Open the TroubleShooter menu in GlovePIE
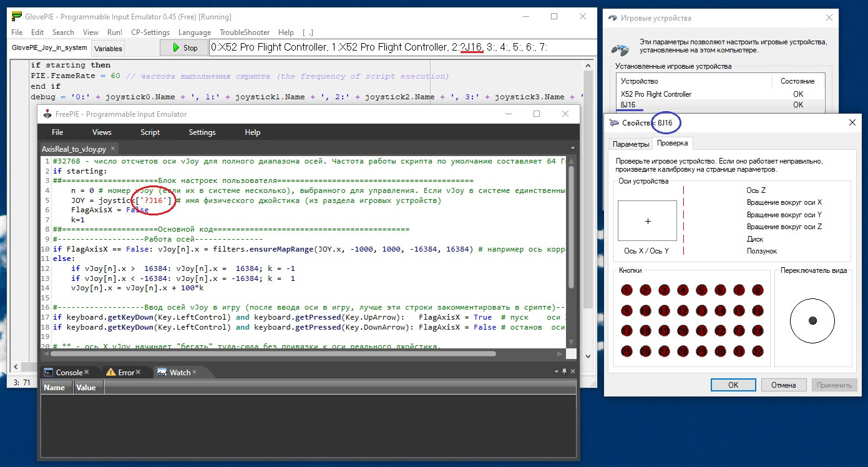 point(245,32)
